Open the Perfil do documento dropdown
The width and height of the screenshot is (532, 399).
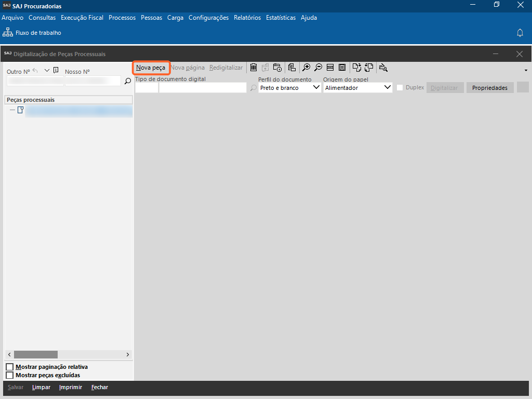click(316, 88)
